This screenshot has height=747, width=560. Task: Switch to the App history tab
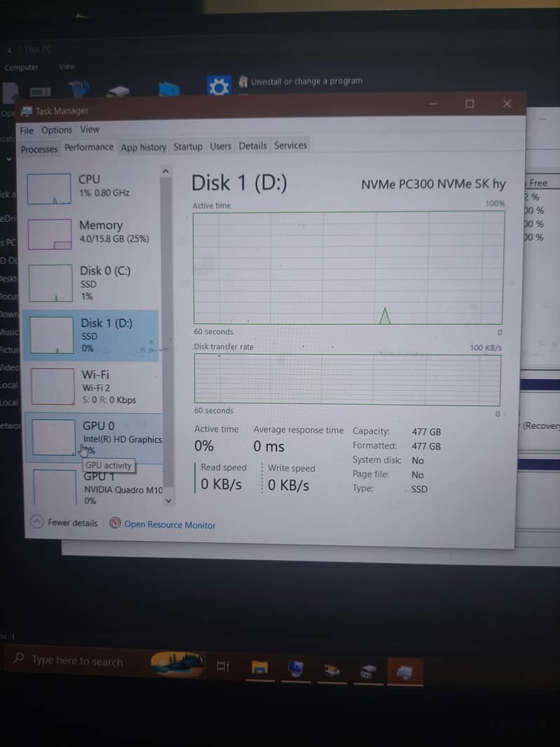click(144, 147)
